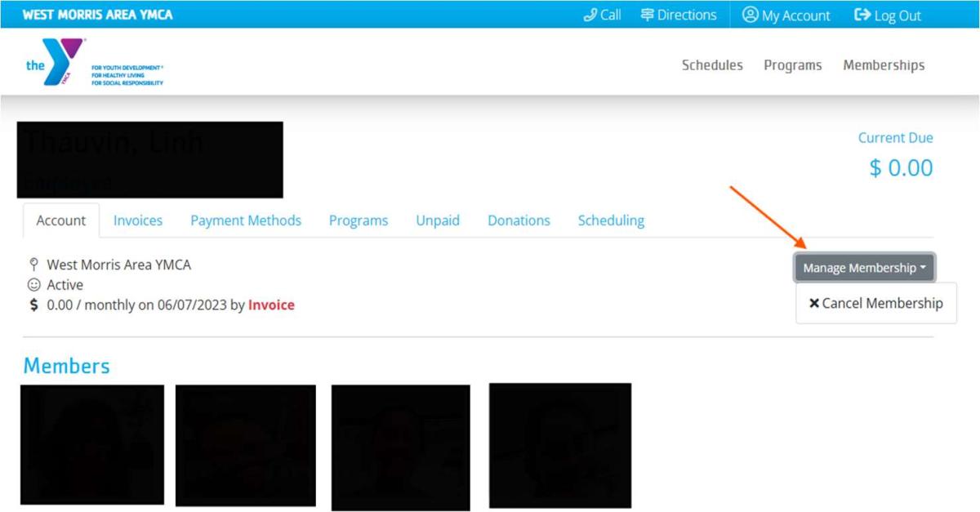Click the Active status text
The image size is (980, 512).
pos(65,285)
